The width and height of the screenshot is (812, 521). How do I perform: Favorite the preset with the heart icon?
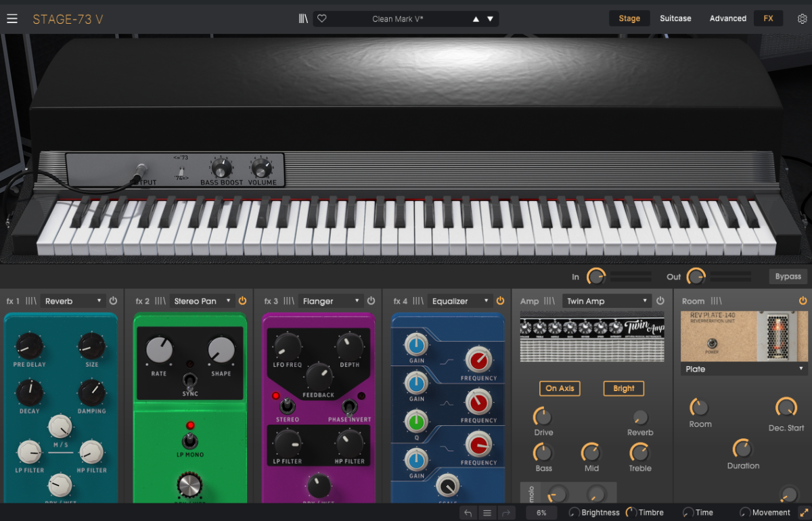(322, 19)
